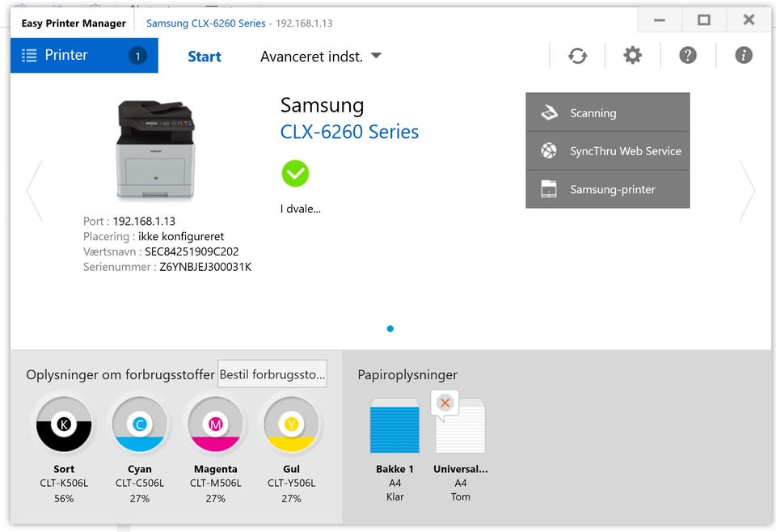Click port value 192.168.1.13
Image resolution: width=776 pixels, height=532 pixels.
point(144,222)
